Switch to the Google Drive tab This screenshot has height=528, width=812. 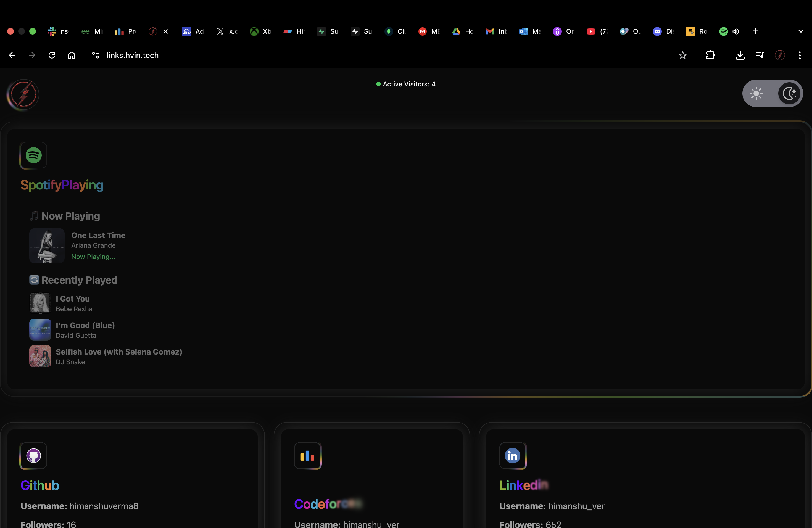pos(463,31)
